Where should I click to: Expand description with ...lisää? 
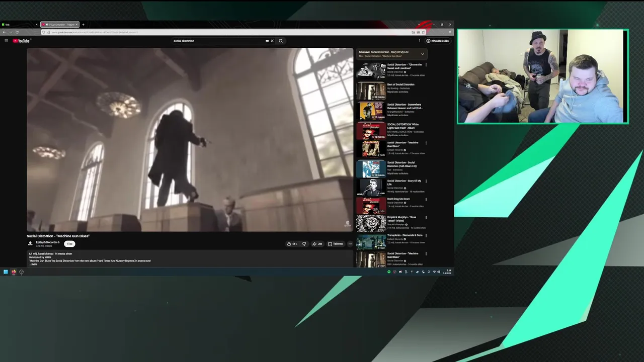point(34,264)
